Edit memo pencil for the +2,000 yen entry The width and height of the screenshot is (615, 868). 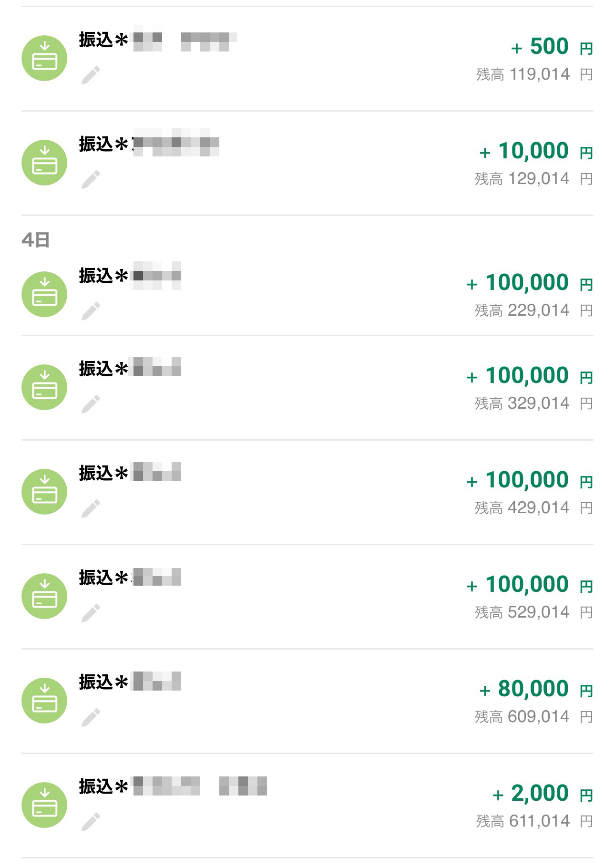tap(91, 822)
